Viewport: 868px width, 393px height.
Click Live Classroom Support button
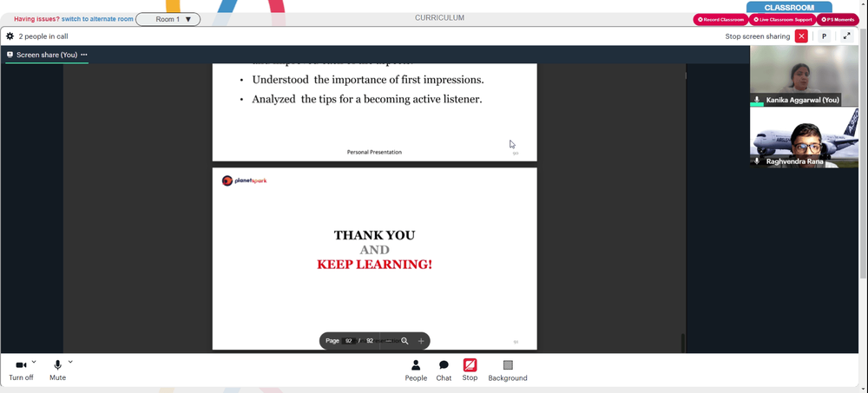(x=782, y=19)
